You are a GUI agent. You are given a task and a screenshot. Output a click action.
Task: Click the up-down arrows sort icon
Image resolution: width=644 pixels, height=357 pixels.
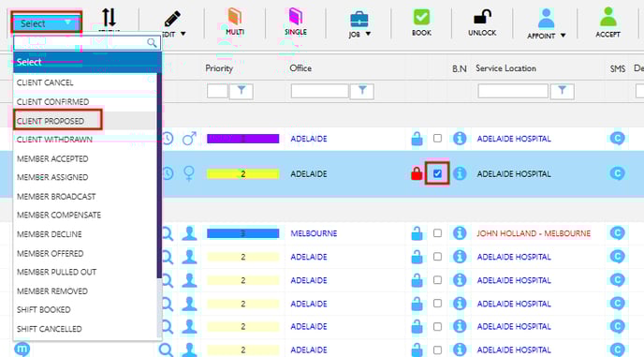(x=109, y=17)
